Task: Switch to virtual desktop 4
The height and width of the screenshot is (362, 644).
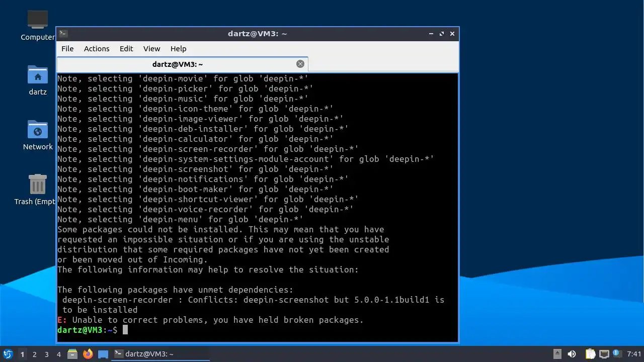Action: [x=58, y=354]
